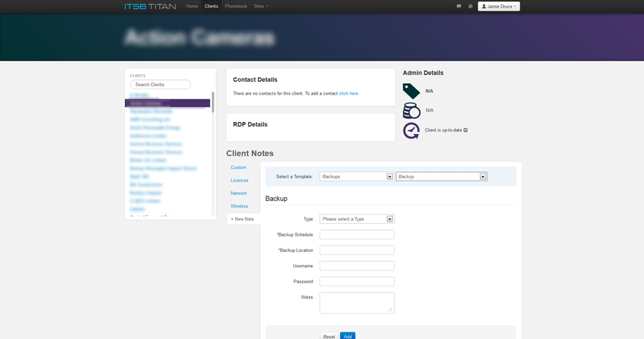Open the Backups template category dropdown

click(x=356, y=177)
